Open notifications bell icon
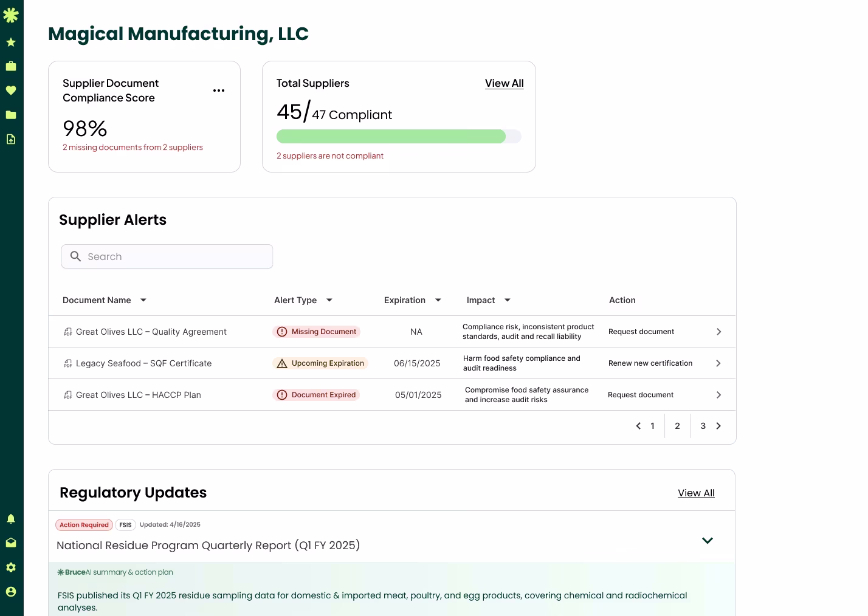Image resolution: width=868 pixels, height=616 pixels. [11, 519]
